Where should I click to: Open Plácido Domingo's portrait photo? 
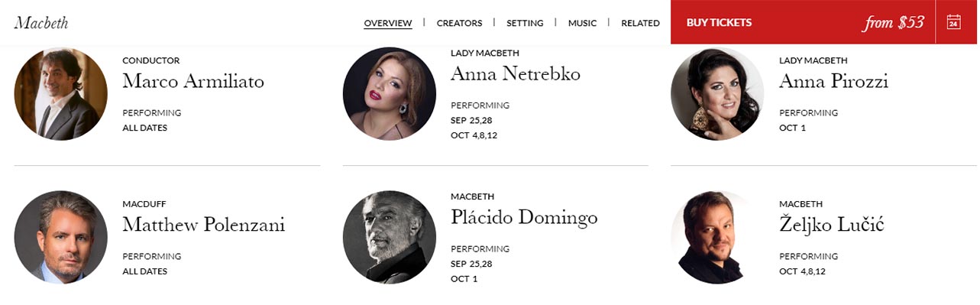point(390,237)
